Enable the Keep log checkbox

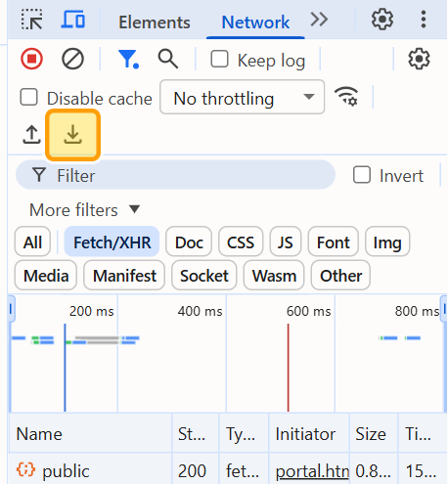point(219,59)
